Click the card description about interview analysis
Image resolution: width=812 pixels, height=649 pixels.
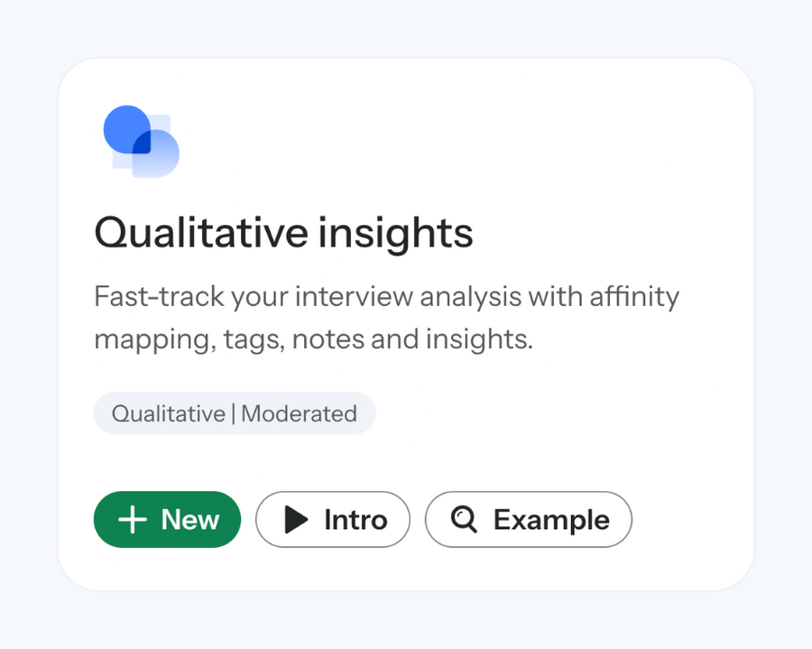[x=386, y=318]
